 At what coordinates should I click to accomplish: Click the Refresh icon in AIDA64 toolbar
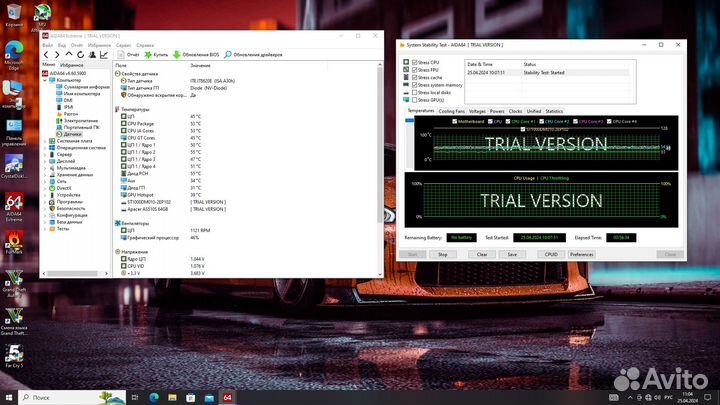80,55
